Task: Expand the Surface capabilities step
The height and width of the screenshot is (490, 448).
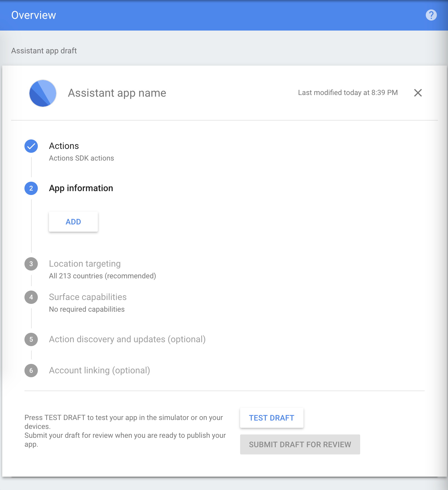Action: [x=88, y=297]
